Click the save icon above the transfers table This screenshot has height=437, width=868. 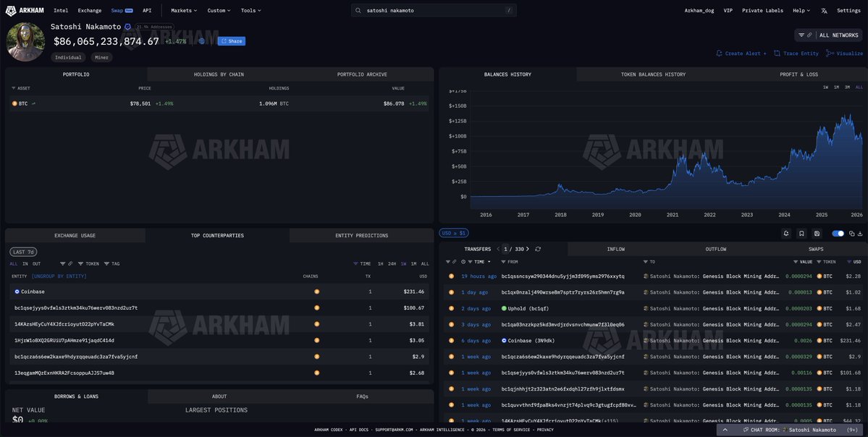pos(817,234)
